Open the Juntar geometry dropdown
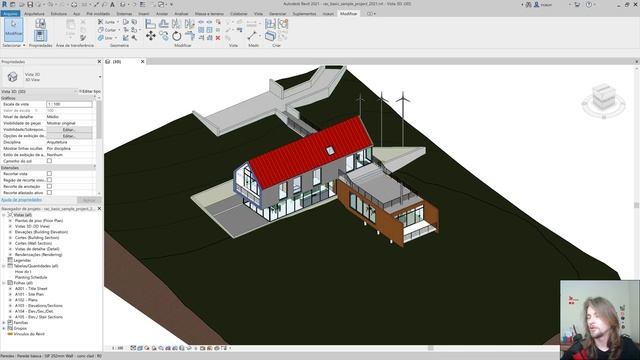This screenshot has height=360, width=640. [x=118, y=22]
